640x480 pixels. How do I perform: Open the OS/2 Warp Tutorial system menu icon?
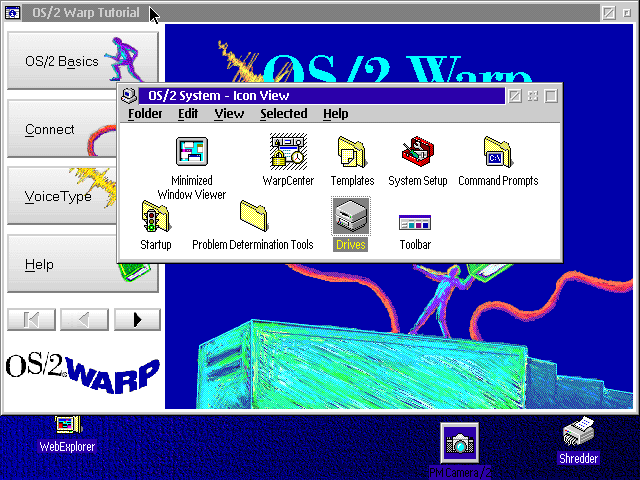coord(13,13)
